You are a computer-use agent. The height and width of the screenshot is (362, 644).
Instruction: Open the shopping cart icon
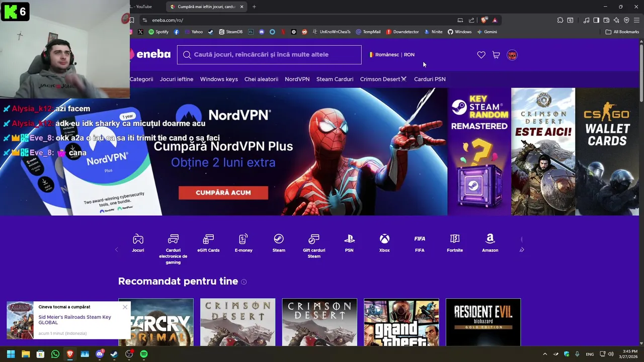[x=496, y=55]
